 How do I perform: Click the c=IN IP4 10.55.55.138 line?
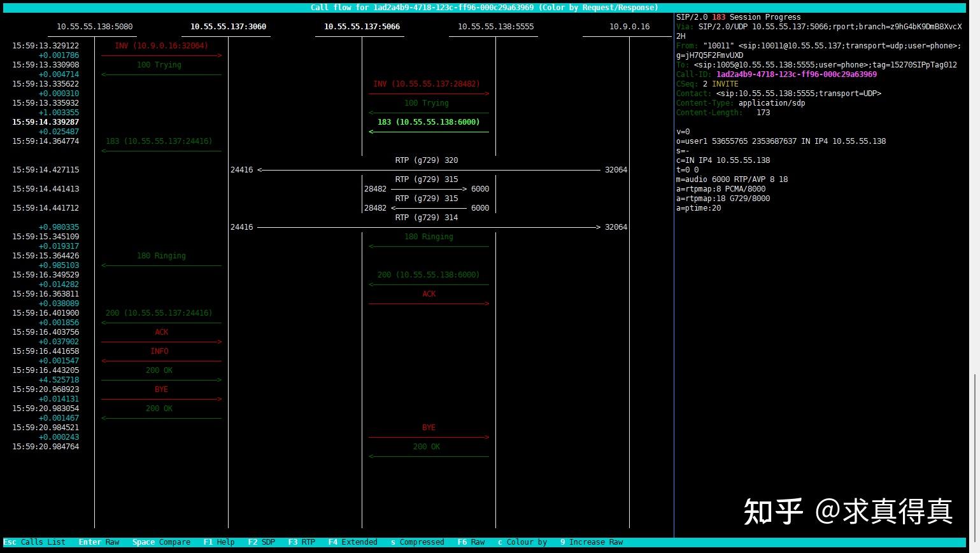[723, 160]
